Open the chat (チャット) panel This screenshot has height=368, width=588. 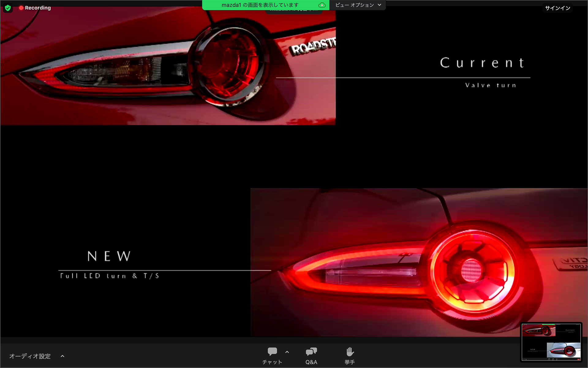point(272,356)
